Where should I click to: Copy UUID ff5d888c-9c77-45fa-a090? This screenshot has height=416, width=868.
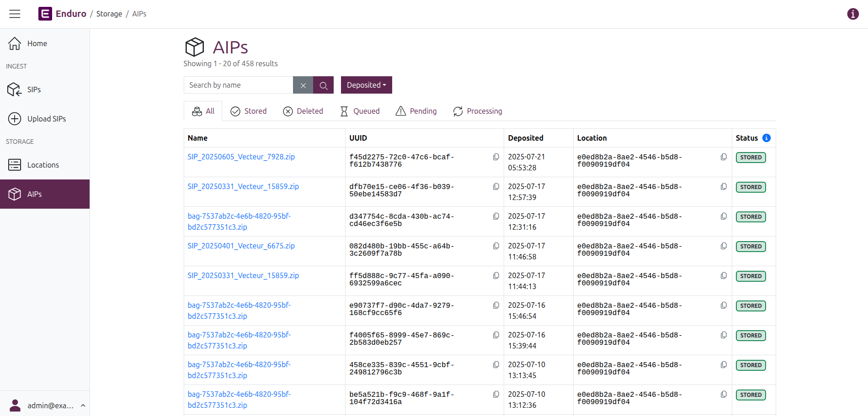(496, 276)
